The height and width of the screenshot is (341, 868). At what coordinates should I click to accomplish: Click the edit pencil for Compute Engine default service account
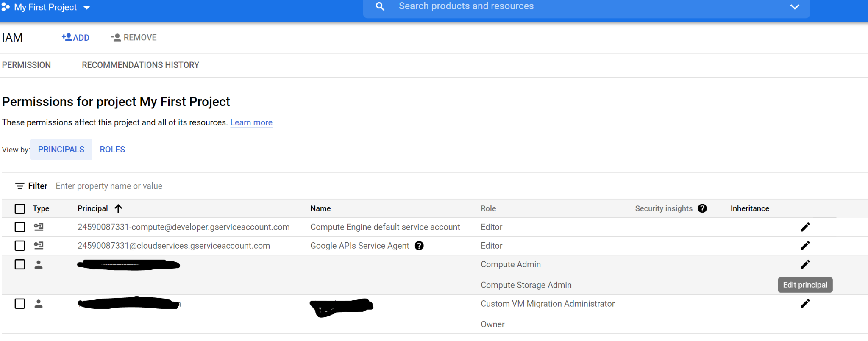(805, 227)
